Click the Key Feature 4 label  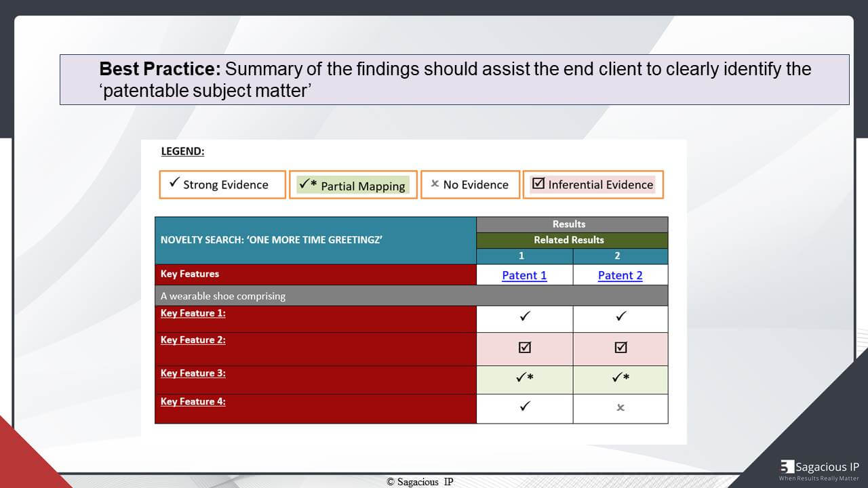193,401
